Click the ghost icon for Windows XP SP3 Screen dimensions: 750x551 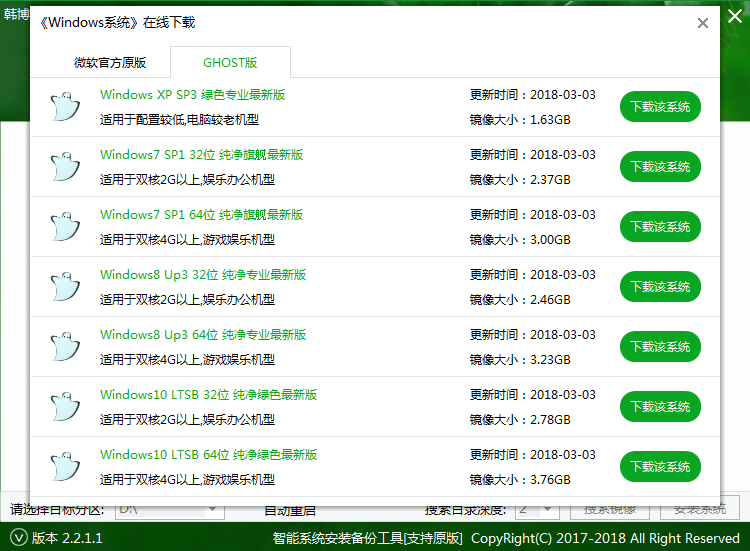tap(64, 107)
